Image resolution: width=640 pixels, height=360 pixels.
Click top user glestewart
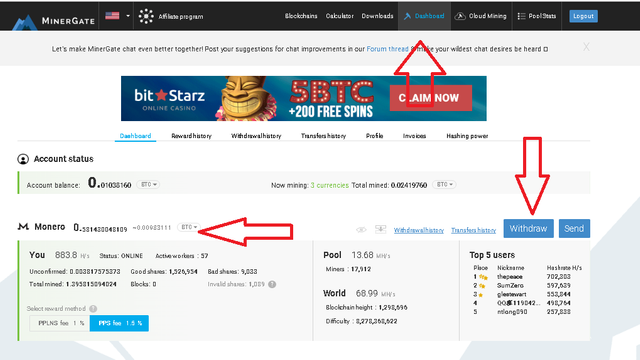(511, 294)
